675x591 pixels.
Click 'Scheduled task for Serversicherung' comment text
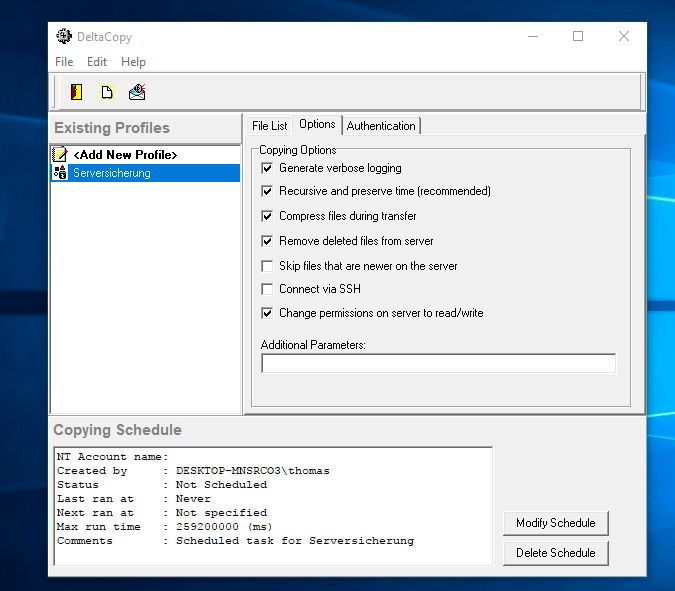[x=295, y=541]
